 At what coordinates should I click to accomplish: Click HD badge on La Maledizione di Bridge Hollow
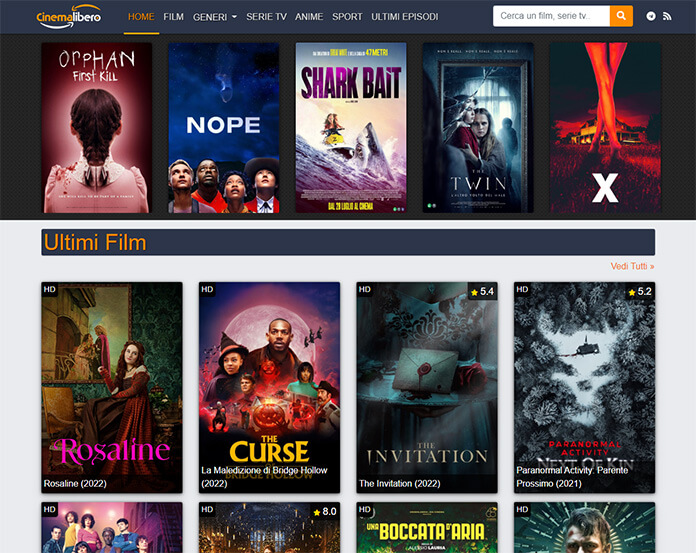[207, 289]
